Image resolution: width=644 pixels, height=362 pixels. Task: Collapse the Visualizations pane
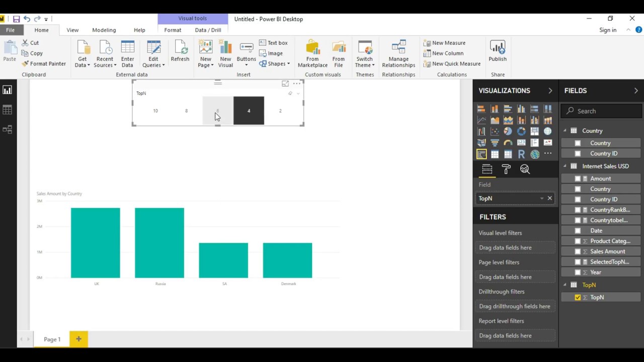click(550, 90)
